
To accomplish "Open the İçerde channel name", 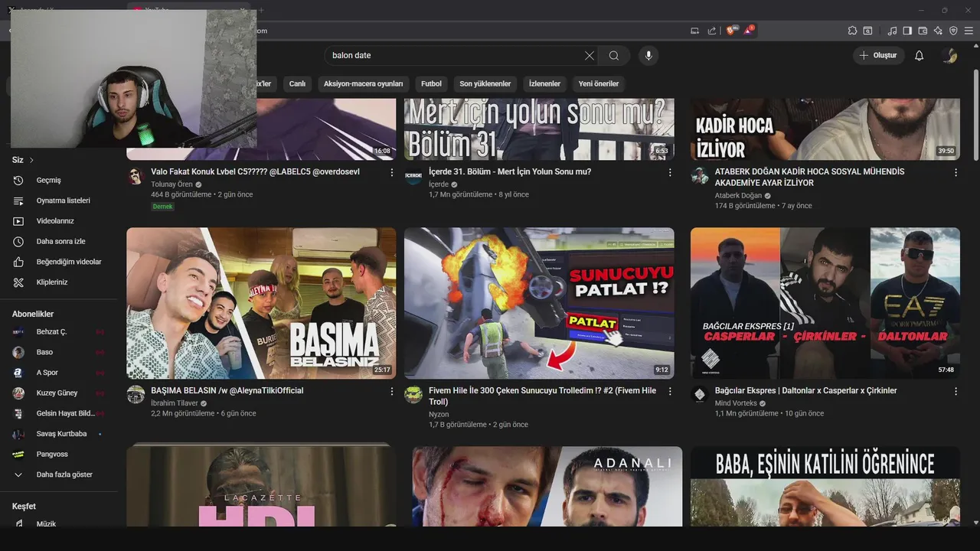I will coord(439,184).
